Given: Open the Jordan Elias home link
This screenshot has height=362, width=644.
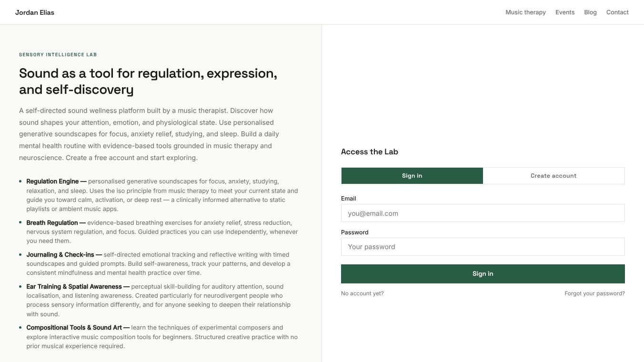Looking at the screenshot, I should [x=35, y=12].
